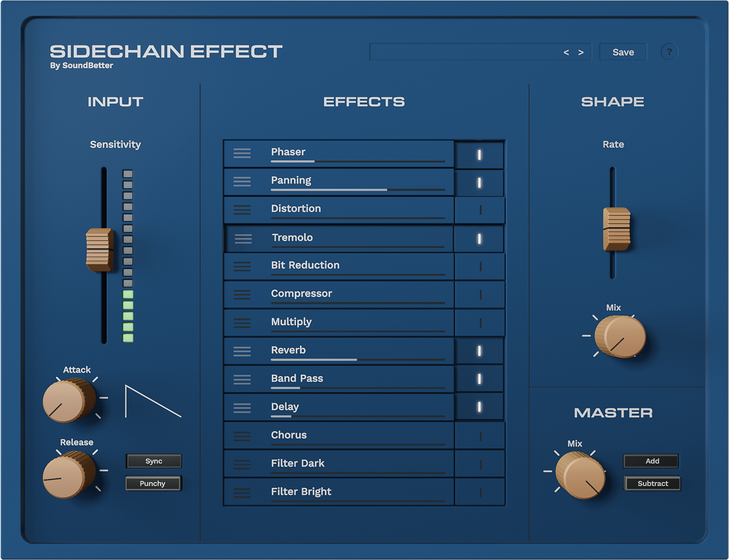Click the drag handle of the Multiply row
The image size is (729, 560).
(x=242, y=323)
